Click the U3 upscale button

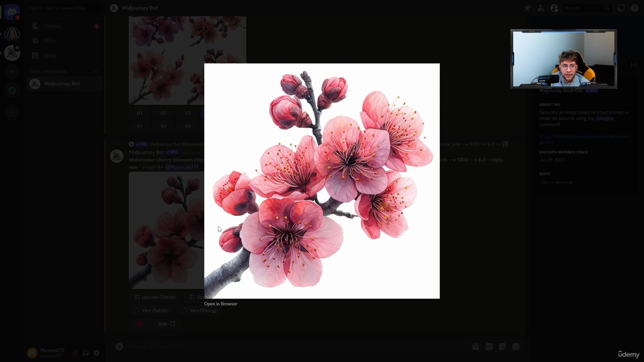pyautogui.click(x=188, y=113)
